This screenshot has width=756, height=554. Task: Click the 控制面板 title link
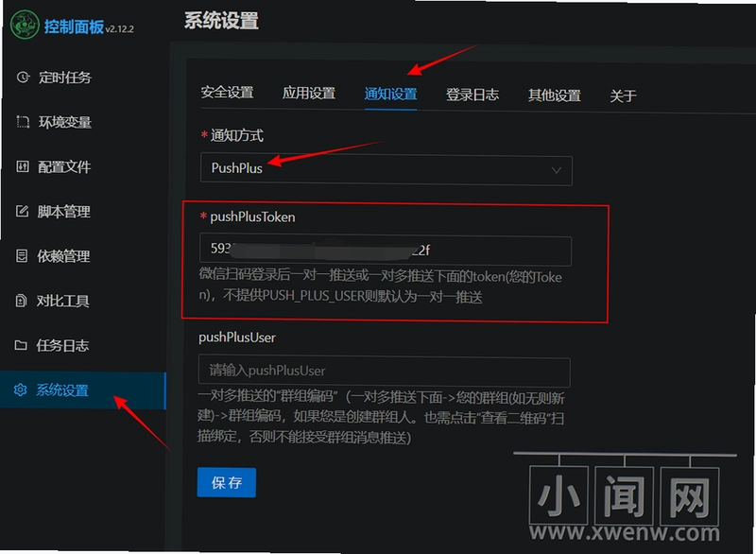[74, 26]
